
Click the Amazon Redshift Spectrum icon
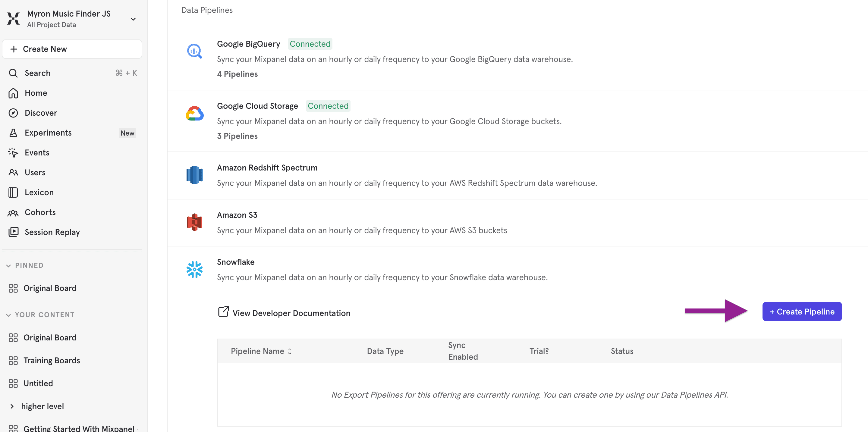point(194,175)
